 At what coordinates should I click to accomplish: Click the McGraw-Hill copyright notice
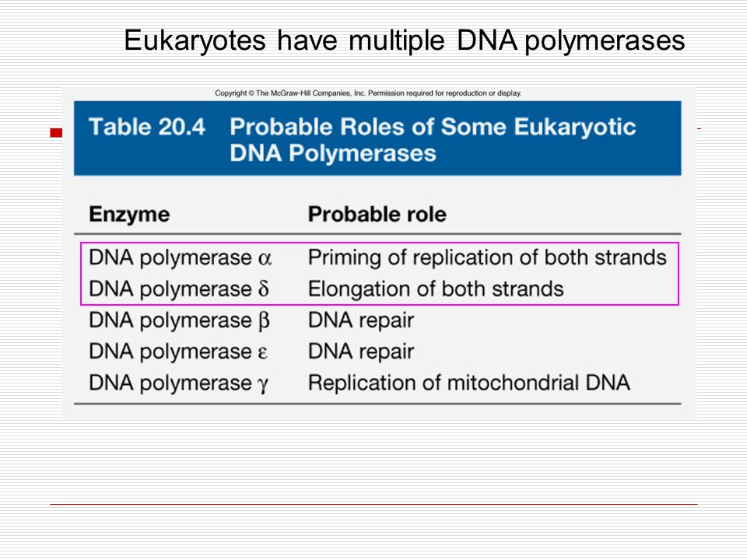point(368,93)
